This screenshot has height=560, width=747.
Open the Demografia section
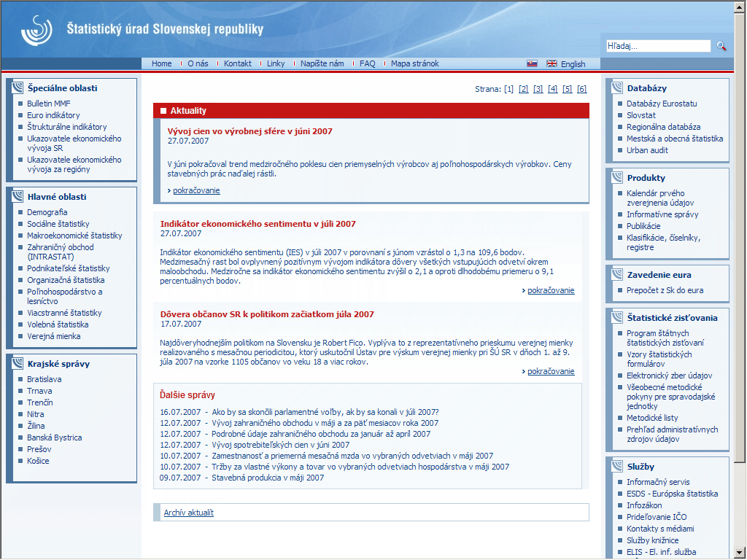coord(47,212)
